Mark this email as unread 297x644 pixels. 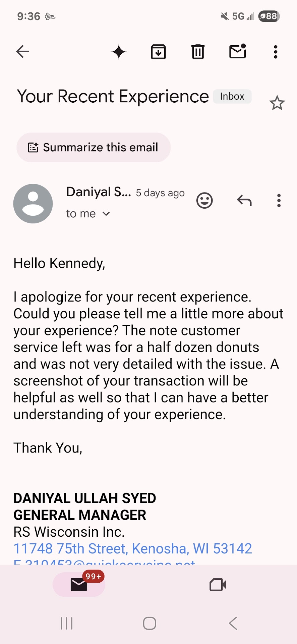(x=238, y=52)
